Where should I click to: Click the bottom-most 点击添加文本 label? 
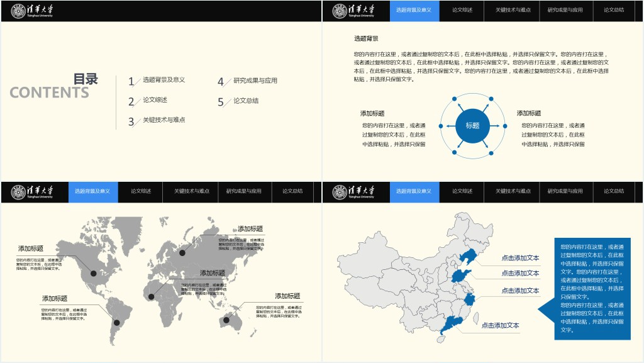[x=500, y=325]
